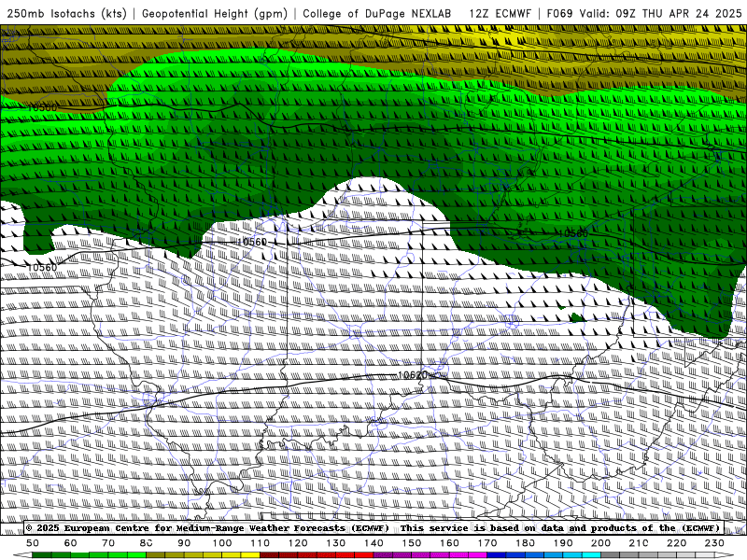Viewport: 747px width, 560px height.
Task: Click the "230" color bar label
Action: point(714,543)
